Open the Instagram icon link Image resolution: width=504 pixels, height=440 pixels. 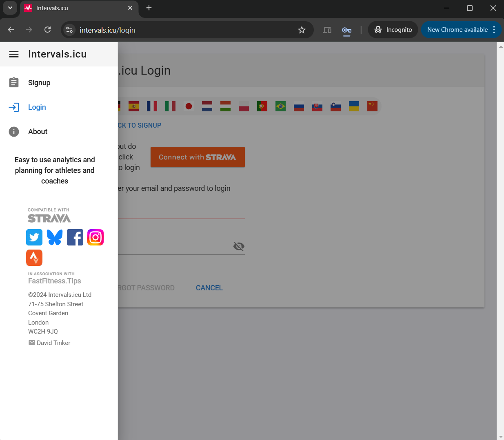pos(95,237)
